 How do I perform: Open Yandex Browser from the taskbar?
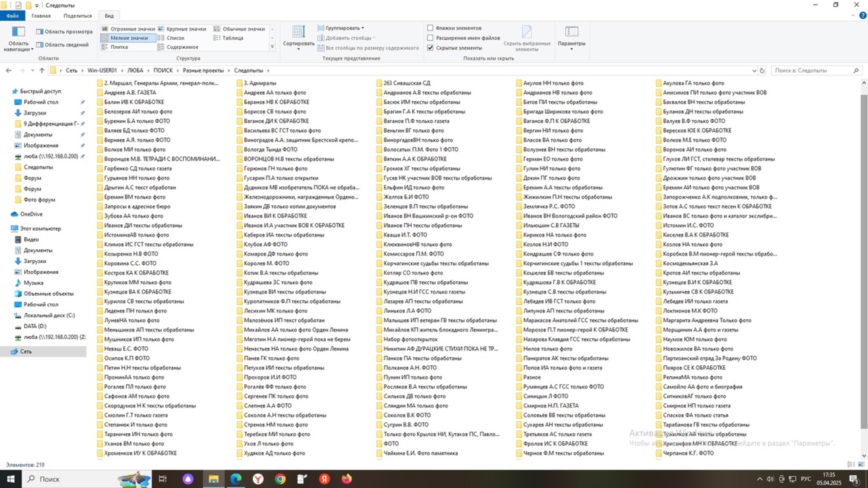(x=258, y=479)
